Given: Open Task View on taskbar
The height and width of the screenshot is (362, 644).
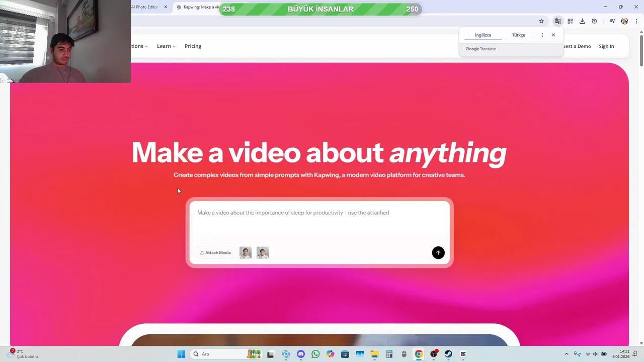Looking at the screenshot, I should (x=270, y=354).
